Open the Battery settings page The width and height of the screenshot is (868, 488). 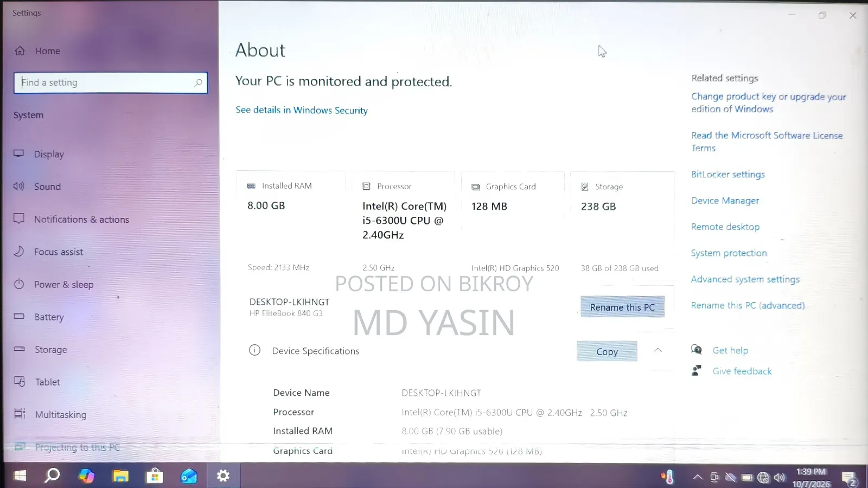49,317
